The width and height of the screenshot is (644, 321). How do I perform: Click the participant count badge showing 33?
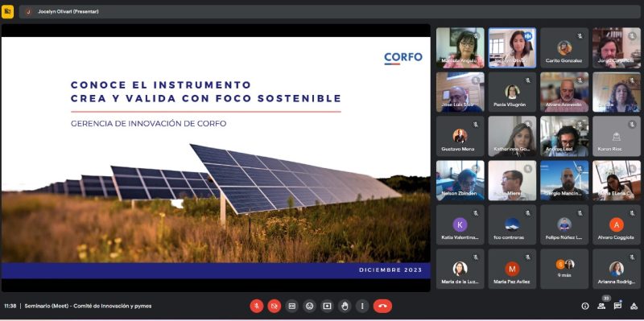click(x=606, y=298)
